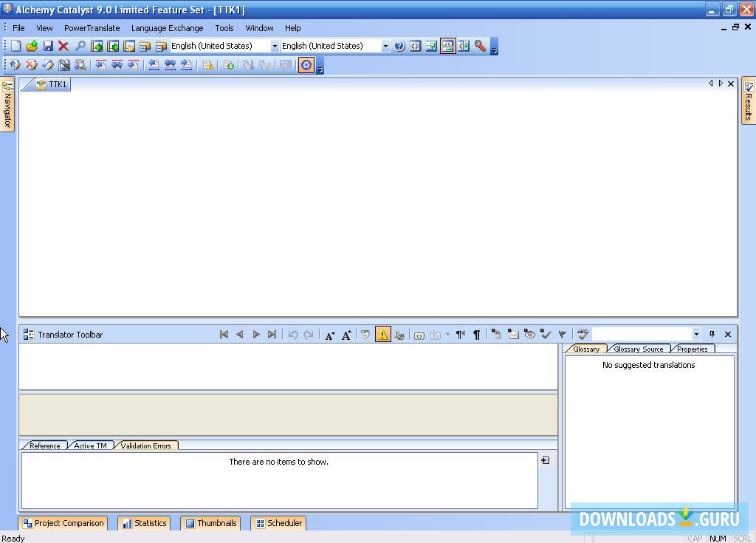Open the wrench settings icon
756x543 pixels.
(480, 46)
